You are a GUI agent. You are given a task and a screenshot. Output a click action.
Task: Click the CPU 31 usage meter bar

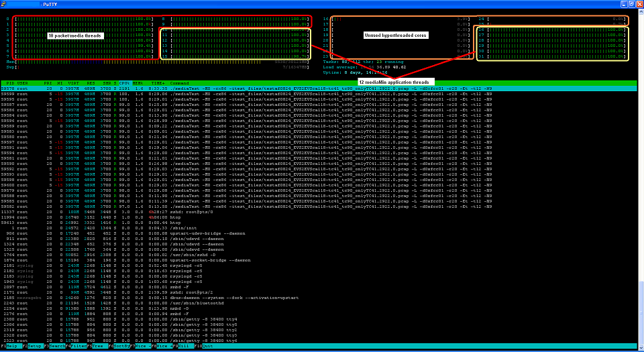click(557, 56)
